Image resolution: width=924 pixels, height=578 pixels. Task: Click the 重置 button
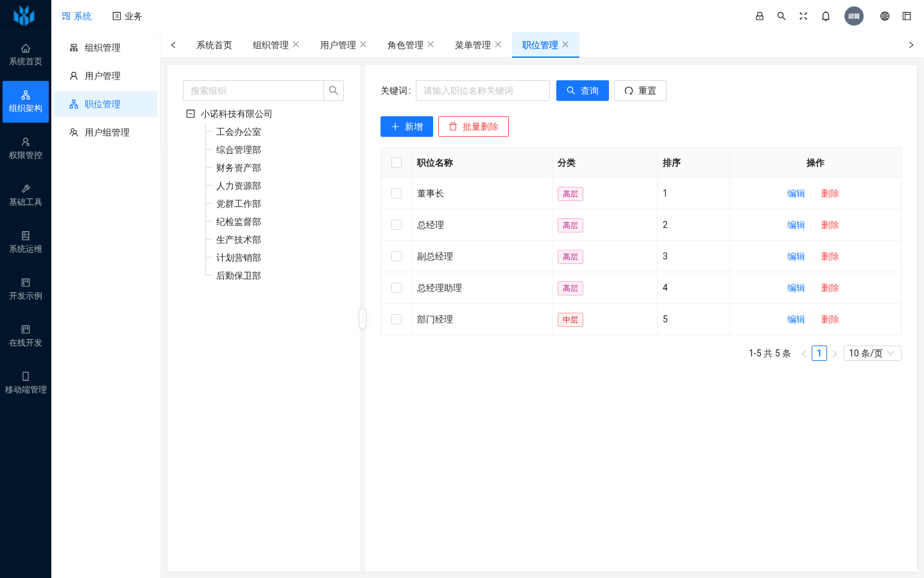[640, 91]
